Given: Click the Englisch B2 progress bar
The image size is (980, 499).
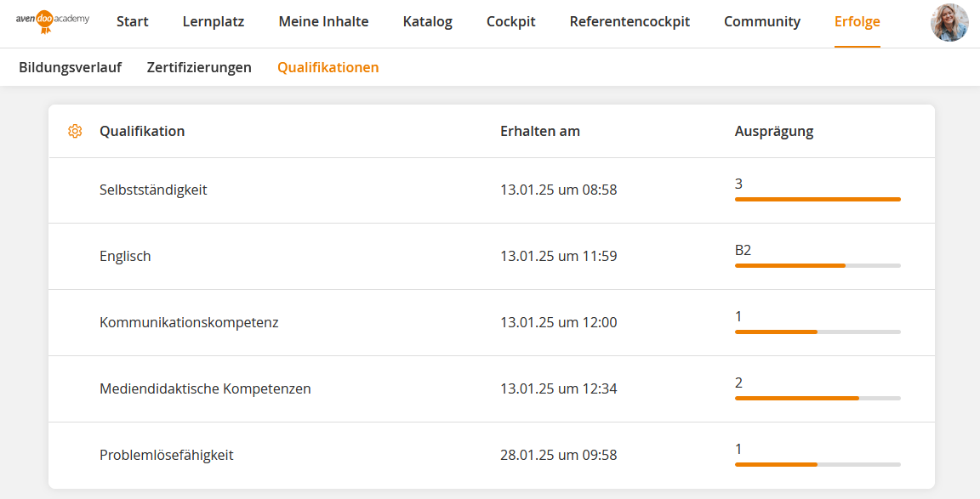Looking at the screenshot, I should coord(818,265).
